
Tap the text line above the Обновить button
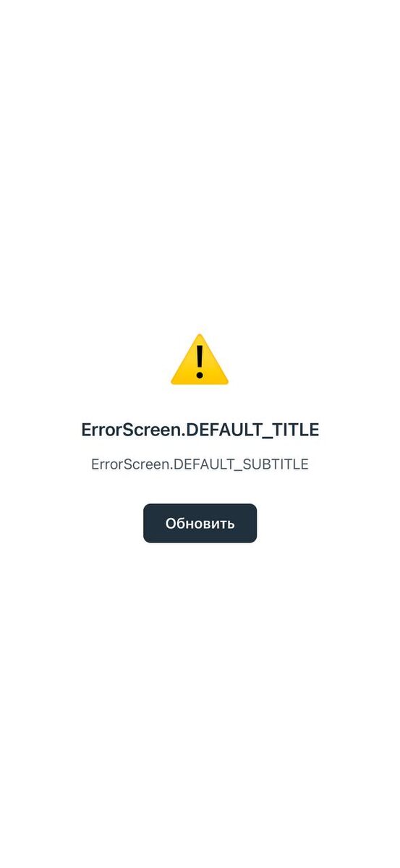coord(200,464)
